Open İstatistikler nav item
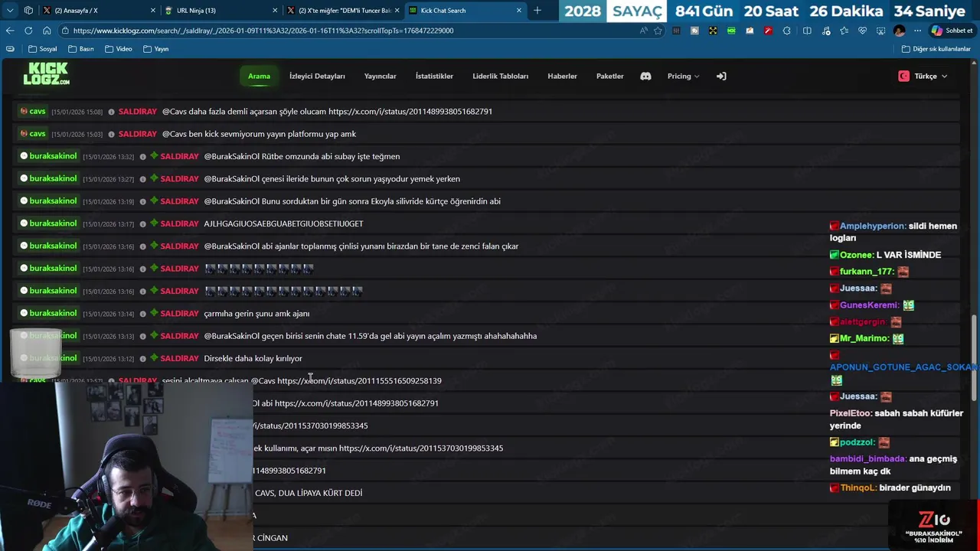The height and width of the screenshot is (551, 980). click(x=434, y=76)
